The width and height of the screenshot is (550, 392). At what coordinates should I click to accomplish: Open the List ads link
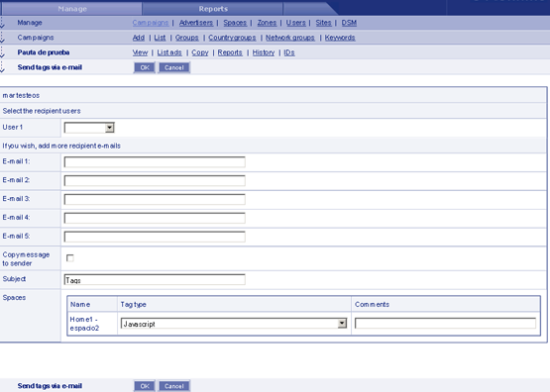(x=169, y=52)
